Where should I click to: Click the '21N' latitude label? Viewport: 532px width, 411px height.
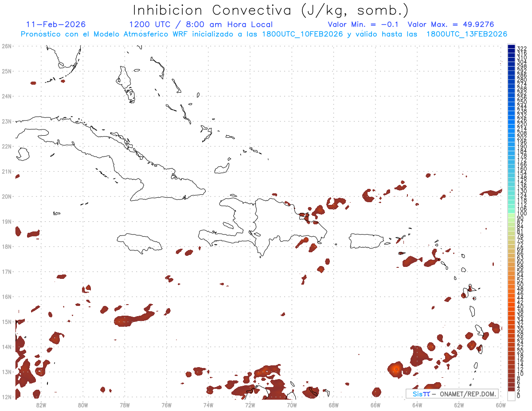[7, 171]
